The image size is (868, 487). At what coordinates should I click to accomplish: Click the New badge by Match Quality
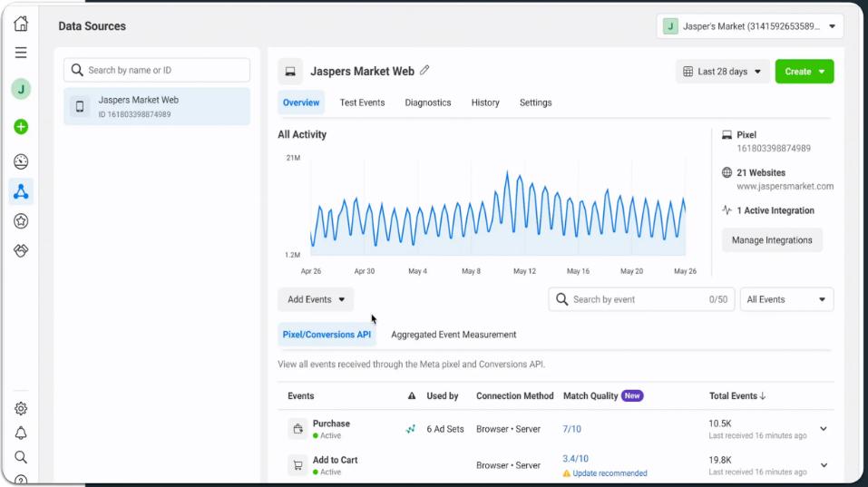(x=632, y=395)
